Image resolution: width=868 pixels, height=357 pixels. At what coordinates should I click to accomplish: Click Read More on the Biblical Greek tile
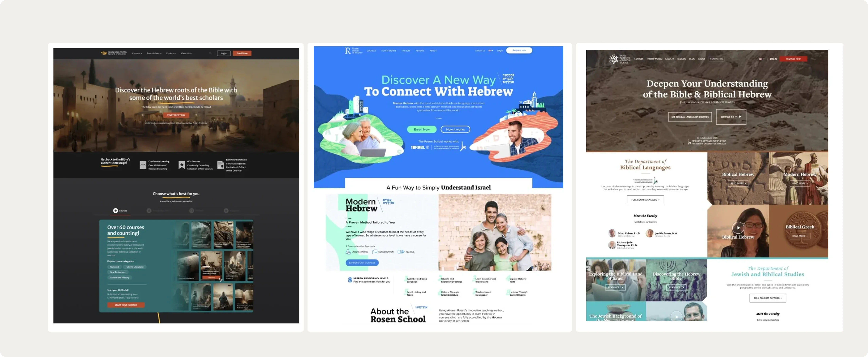coord(800,236)
